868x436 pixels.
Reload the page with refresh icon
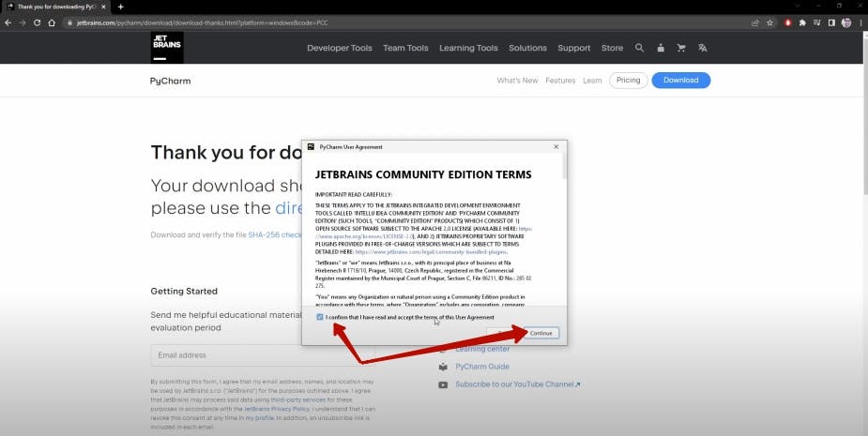coord(38,23)
